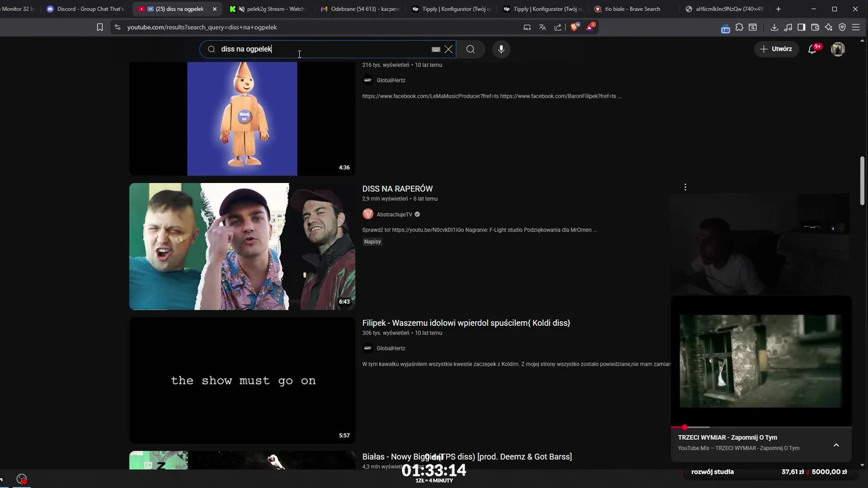This screenshot has height=488, width=868.
Task: Click the 'rozwój studia' donation goal label
Action: coord(713,472)
